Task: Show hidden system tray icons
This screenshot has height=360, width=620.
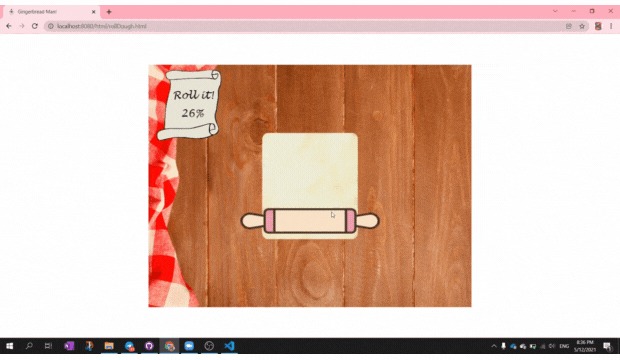Action: coord(494,346)
